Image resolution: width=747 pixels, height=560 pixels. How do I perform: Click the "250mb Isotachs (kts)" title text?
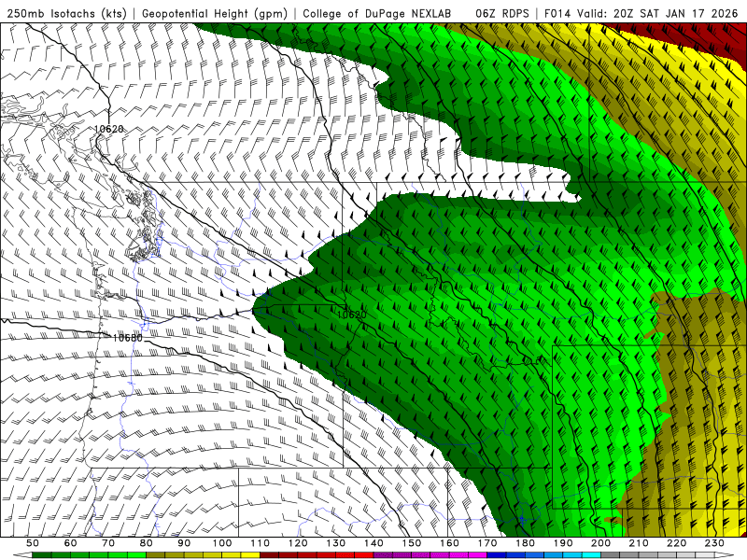click(x=66, y=13)
